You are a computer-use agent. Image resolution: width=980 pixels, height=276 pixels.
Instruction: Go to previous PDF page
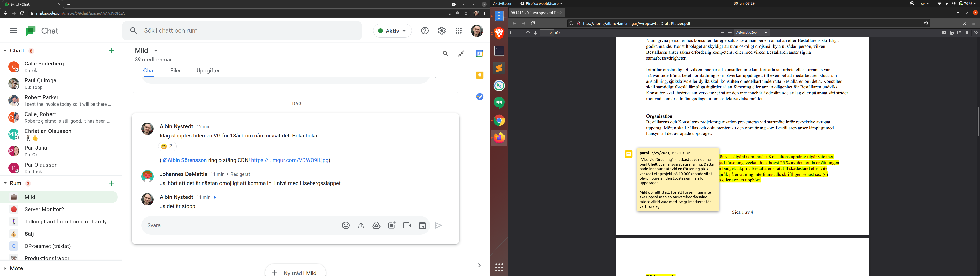coord(528,33)
